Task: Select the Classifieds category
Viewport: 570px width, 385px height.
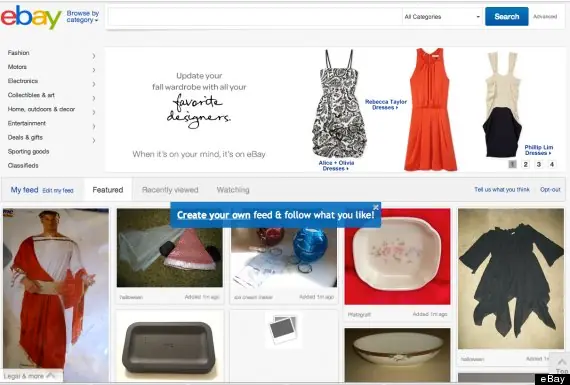Action: tap(23, 165)
